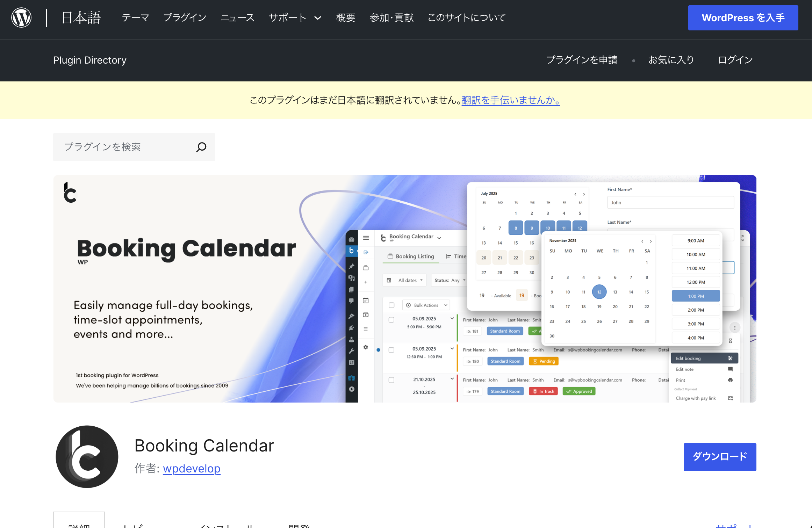Viewport: 812px width, 528px height.
Task: Select 1:00 PM time slot in banner
Action: tap(696, 296)
